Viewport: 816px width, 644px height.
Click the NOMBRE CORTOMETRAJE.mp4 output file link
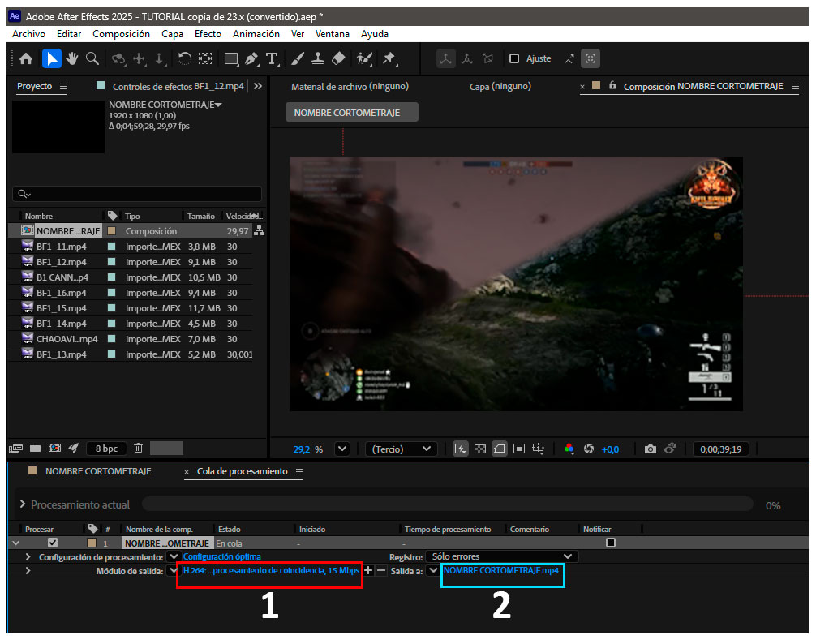(501, 571)
